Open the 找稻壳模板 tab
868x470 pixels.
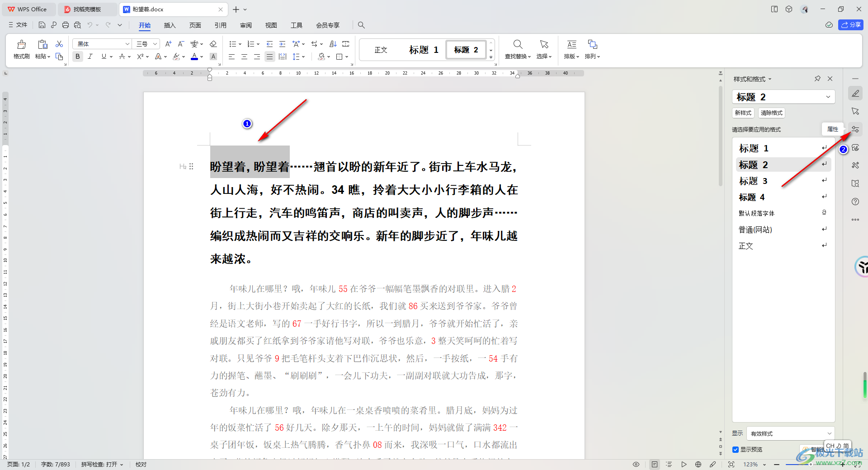(87, 9)
